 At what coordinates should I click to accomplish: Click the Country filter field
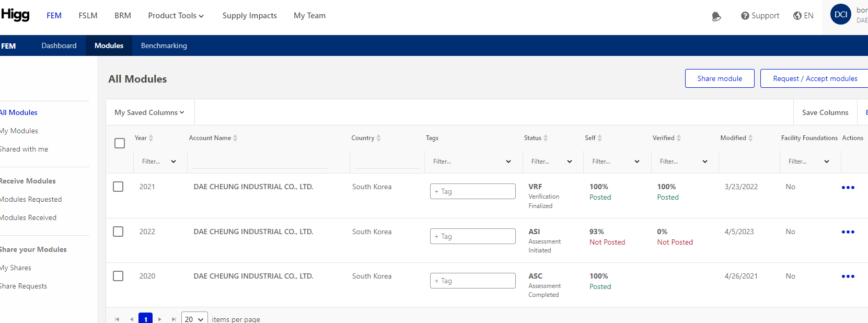pyautogui.click(x=387, y=161)
